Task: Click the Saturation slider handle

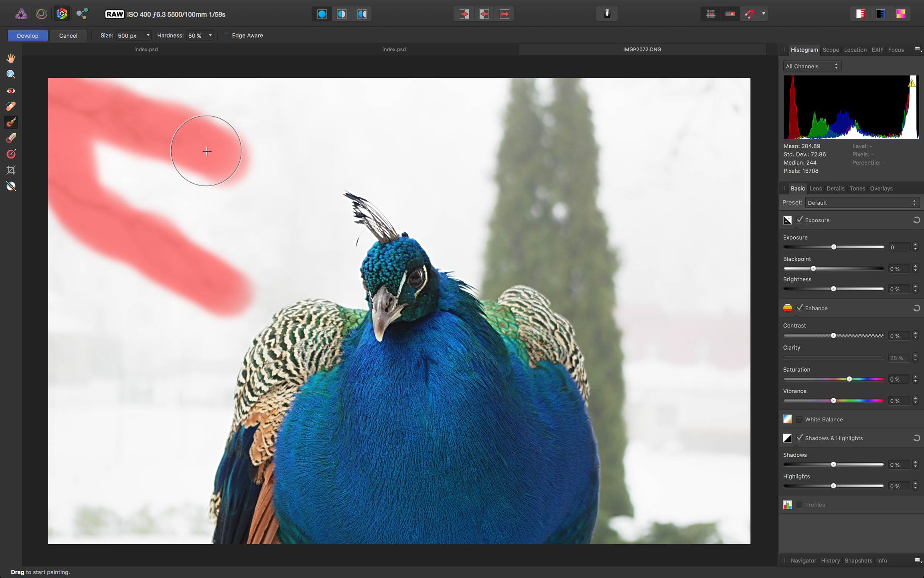Action: point(849,379)
